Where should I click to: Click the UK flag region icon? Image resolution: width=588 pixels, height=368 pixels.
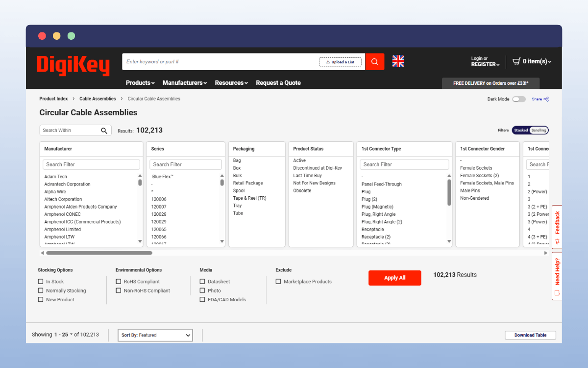(398, 61)
